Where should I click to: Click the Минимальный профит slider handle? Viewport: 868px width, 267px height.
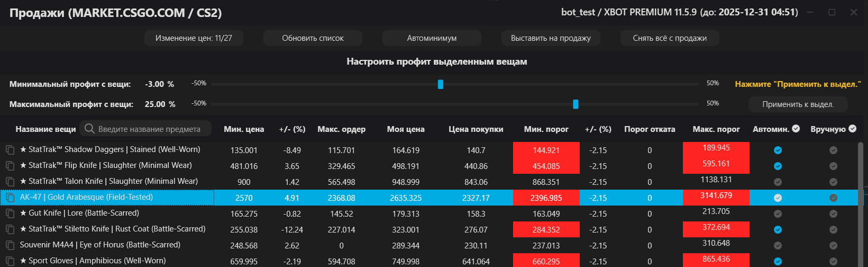(x=441, y=84)
